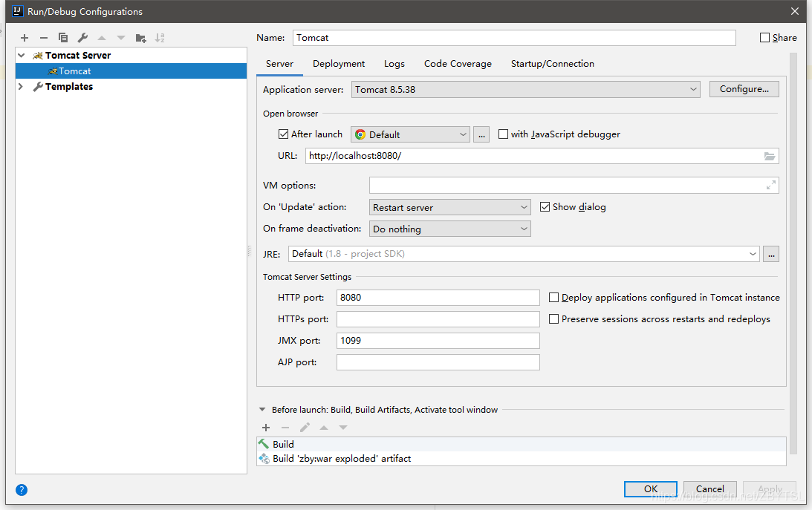Copy configuration icon in toolbar
Viewport: 812px width, 510px height.
[63, 38]
